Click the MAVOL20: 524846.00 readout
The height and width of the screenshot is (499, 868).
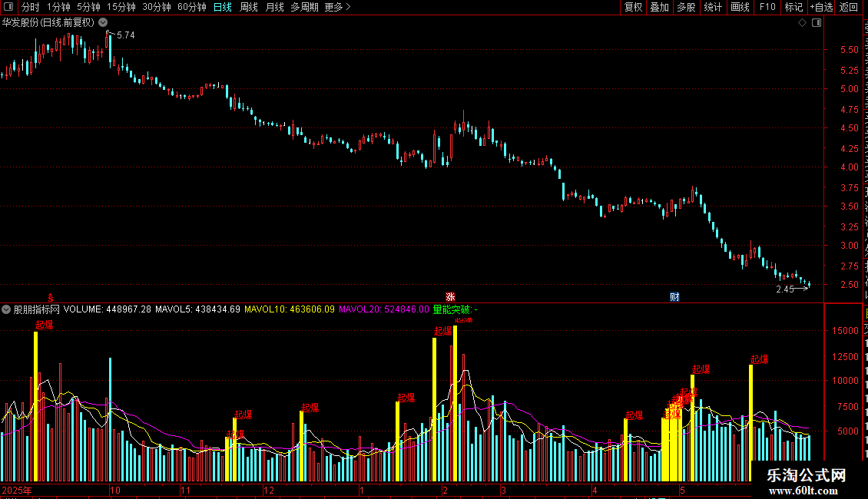pos(384,309)
